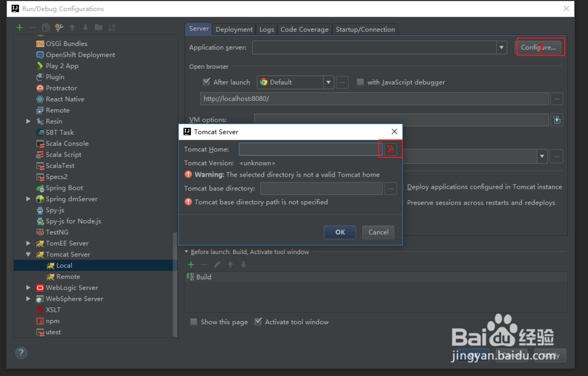
Task: Select Tomcat Server Local item
Action: [59, 266]
